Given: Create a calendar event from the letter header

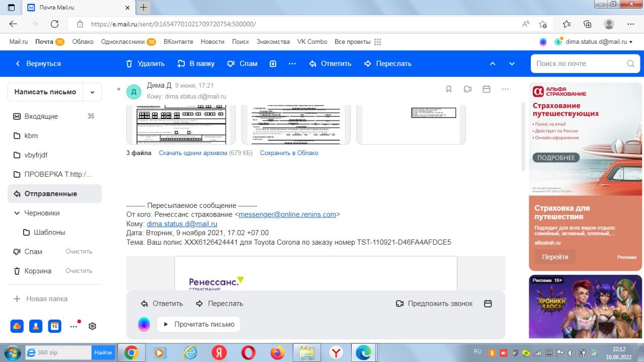Looking at the screenshot, I should coord(487,89).
